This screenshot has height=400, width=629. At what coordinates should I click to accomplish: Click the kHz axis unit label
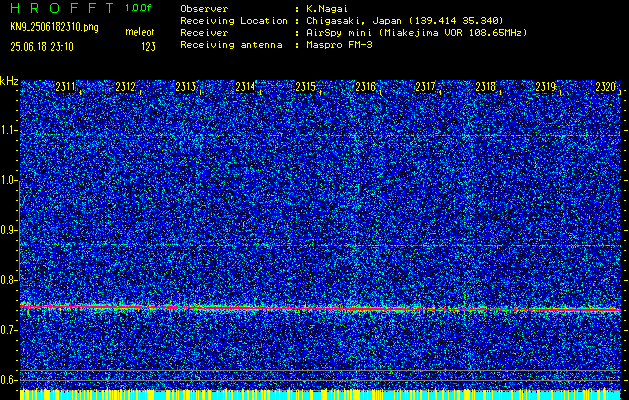(x=9, y=81)
